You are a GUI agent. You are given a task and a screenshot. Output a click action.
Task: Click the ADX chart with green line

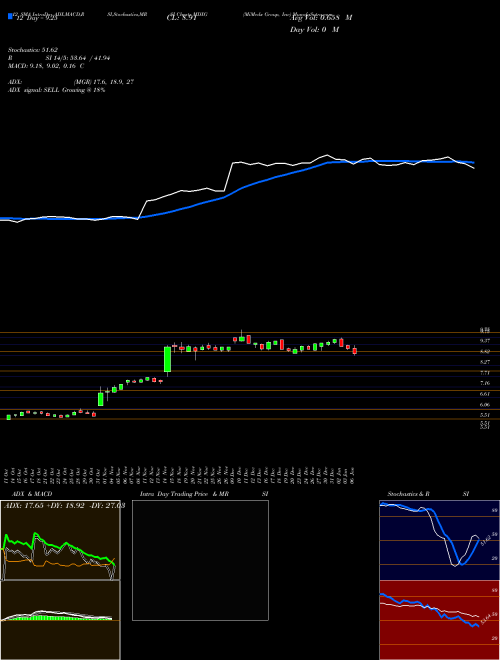(60, 540)
